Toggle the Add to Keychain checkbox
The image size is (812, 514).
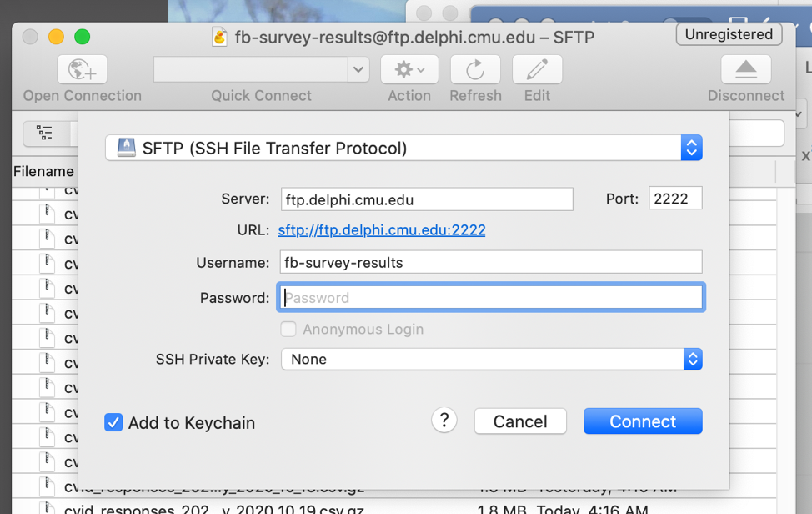113,422
